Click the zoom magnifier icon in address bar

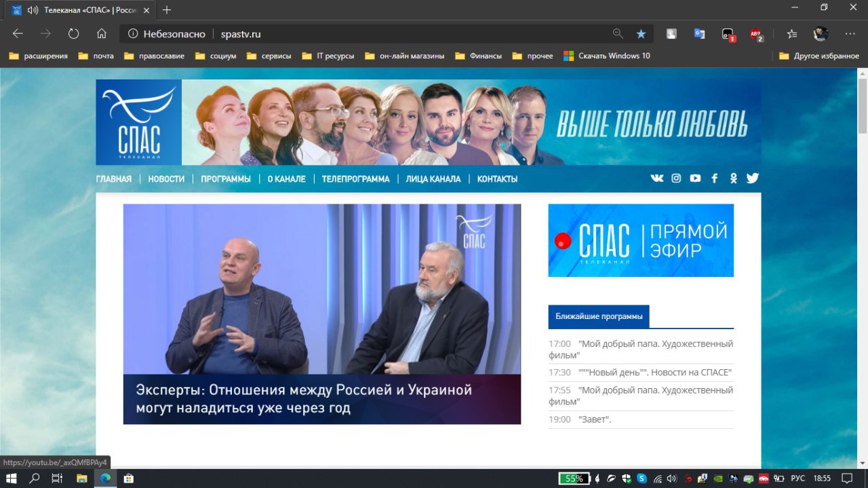coord(618,34)
